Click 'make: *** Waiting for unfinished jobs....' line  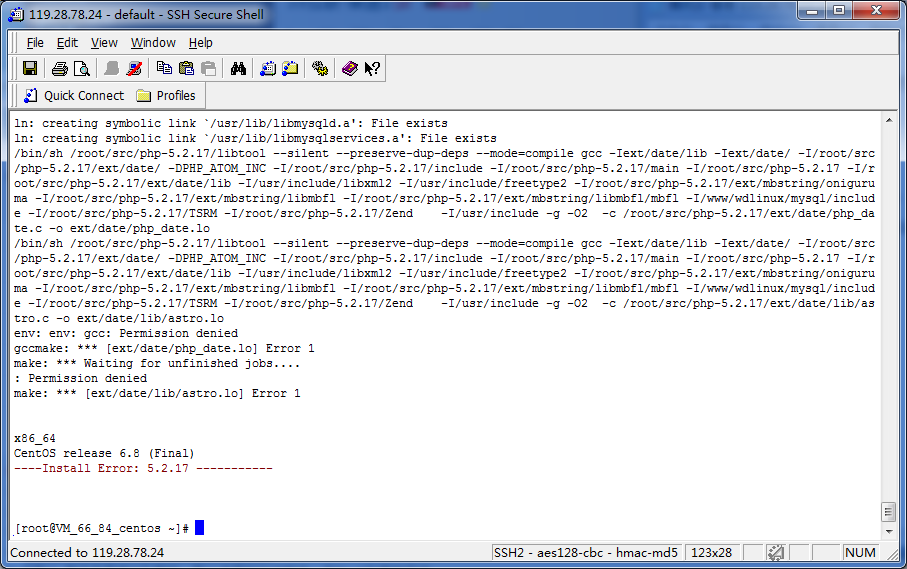pos(157,363)
